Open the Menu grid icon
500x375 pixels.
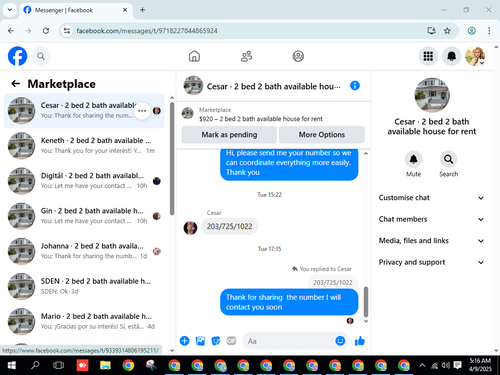click(x=428, y=56)
